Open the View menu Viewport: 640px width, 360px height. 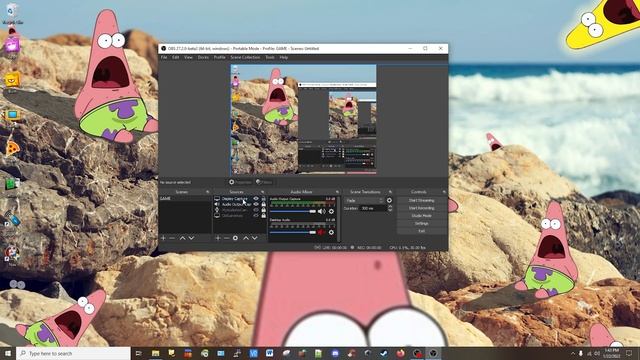pos(188,58)
